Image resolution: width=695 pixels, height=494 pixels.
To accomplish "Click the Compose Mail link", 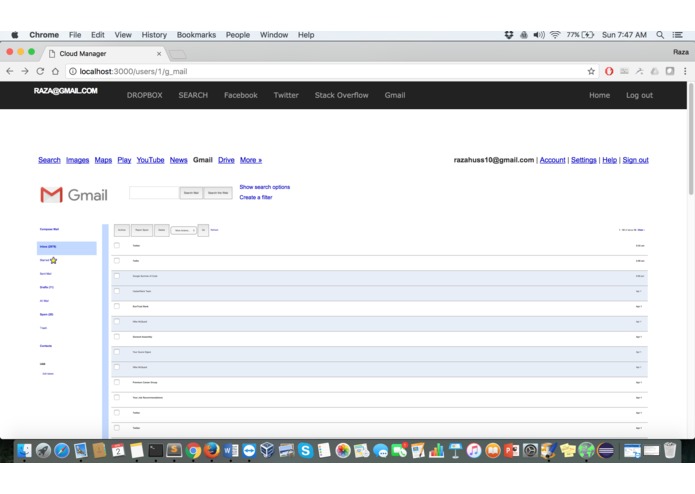I will (x=49, y=229).
